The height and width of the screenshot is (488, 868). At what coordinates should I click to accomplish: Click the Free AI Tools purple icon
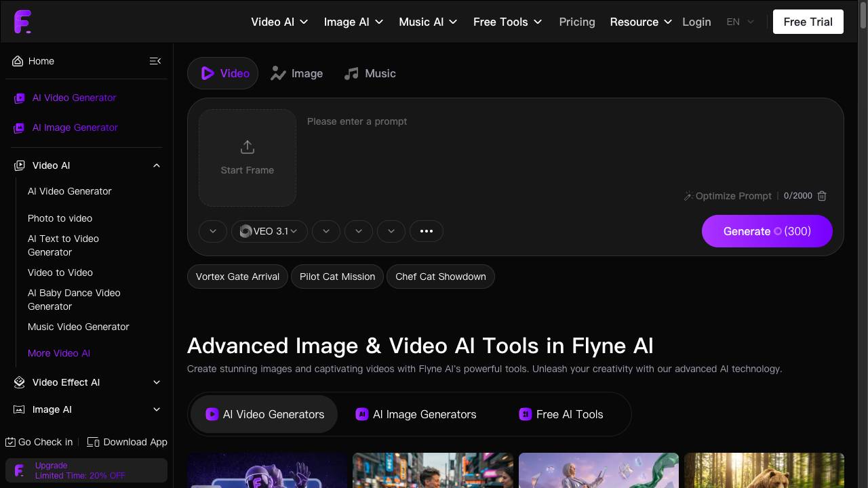tap(526, 414)
